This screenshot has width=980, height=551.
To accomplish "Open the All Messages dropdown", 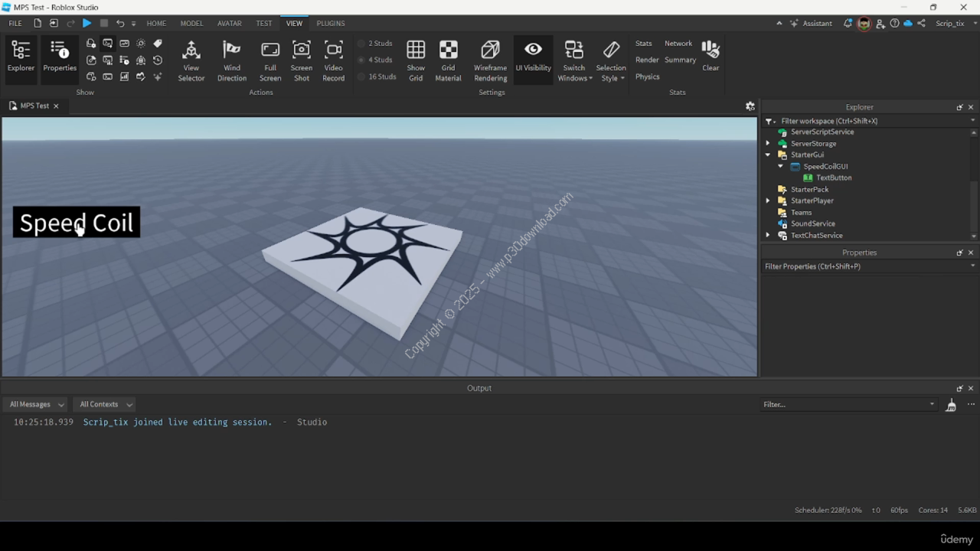I will (35, 404).
